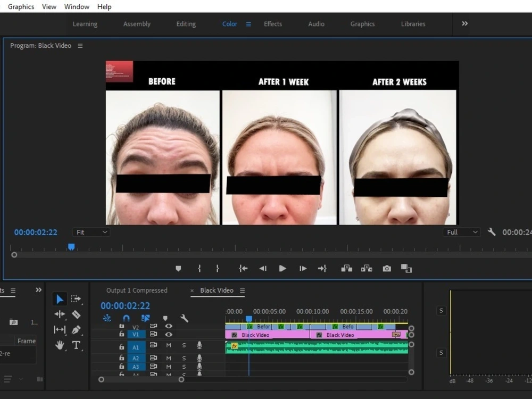The width and height of the screenshot is (532, 399).
Task: Step back one frame
Action: (x=263, y=269)
